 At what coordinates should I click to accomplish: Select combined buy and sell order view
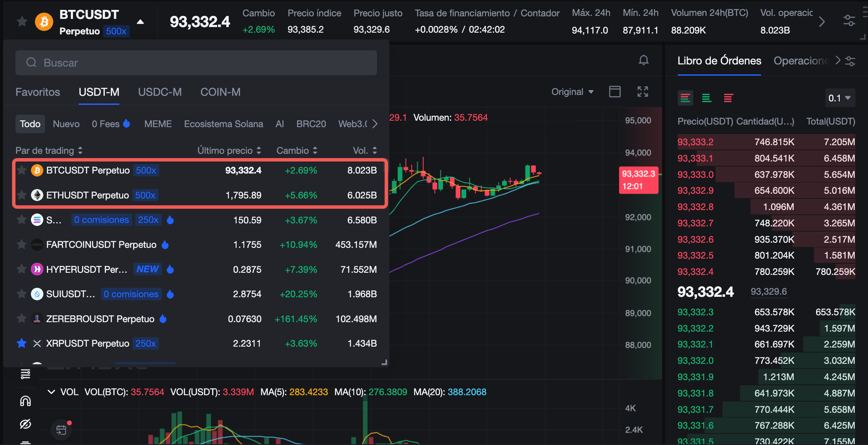pyautogui.click(x=685, y=98)
